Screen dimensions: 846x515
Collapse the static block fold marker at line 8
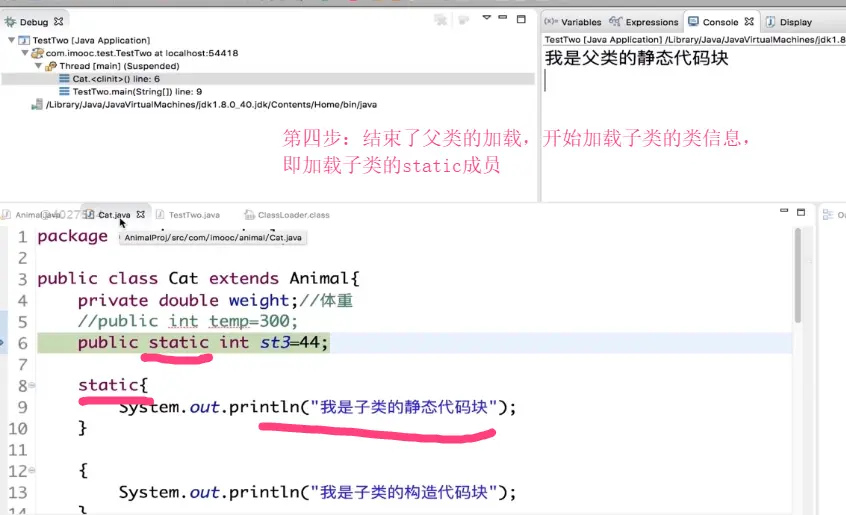click(x=32, y=385)
